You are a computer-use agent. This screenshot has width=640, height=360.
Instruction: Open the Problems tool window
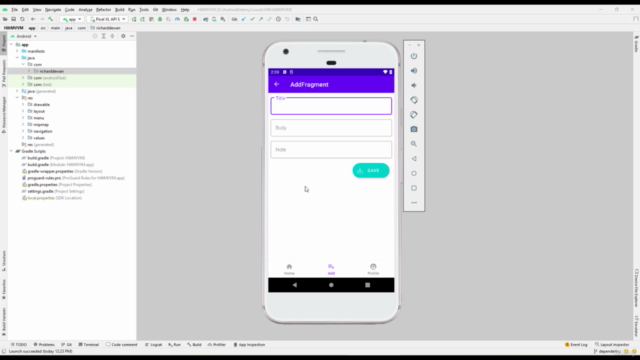[44, 344]
